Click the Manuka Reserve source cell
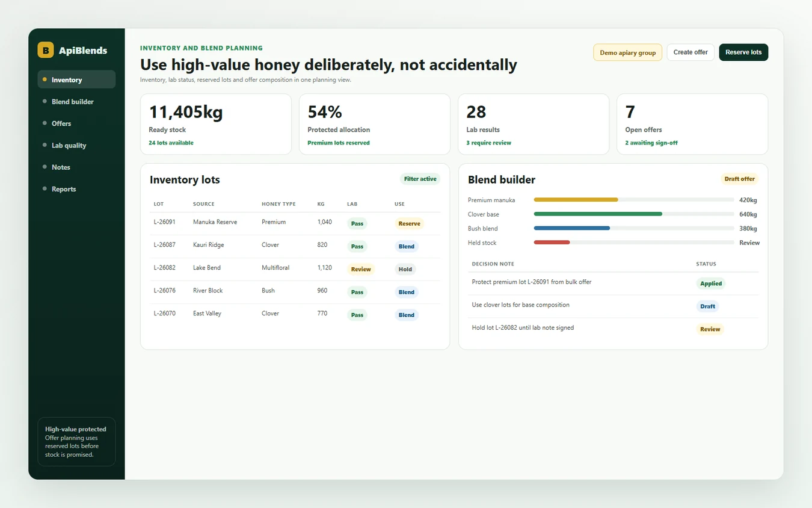This screenshot has width=812, height=508. tap(215, 222)
